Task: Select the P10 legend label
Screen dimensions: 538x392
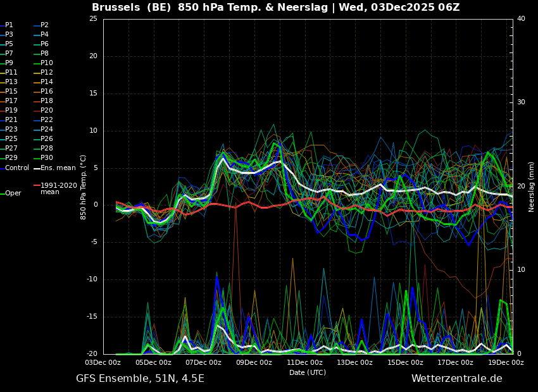Action: [43, 63]
